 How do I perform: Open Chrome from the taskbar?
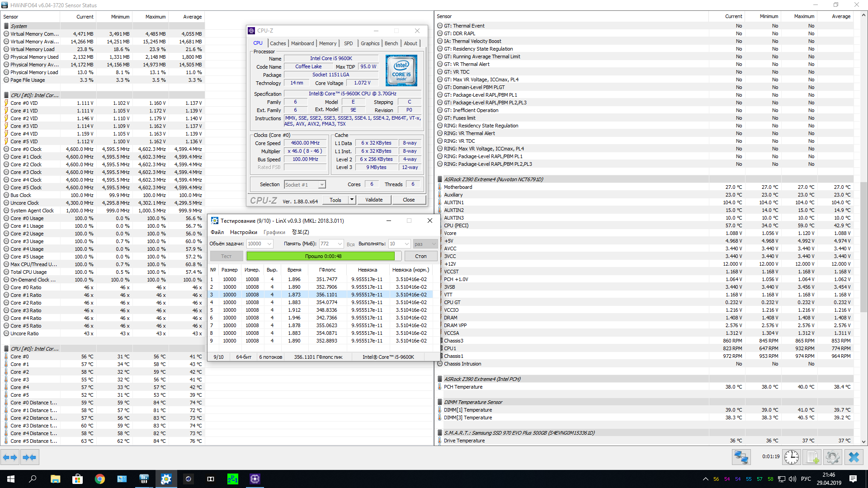click(x=99, y=479)
